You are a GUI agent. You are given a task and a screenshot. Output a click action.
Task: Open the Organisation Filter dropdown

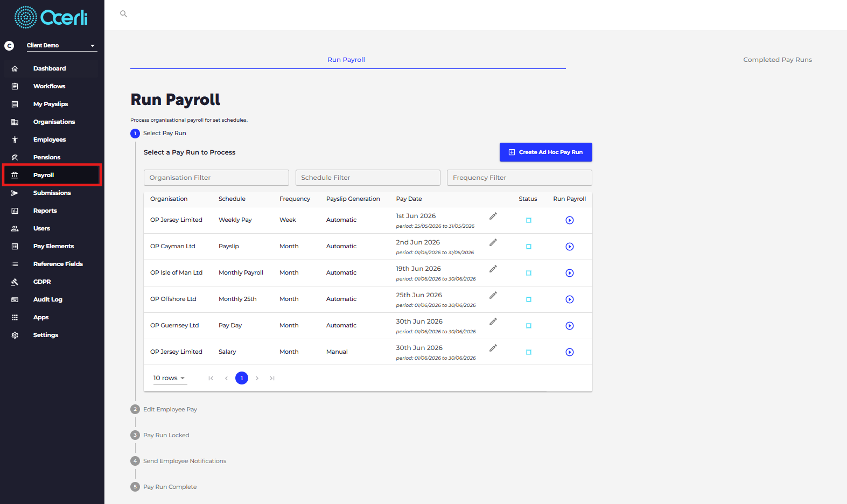click(x=216, y=178)
